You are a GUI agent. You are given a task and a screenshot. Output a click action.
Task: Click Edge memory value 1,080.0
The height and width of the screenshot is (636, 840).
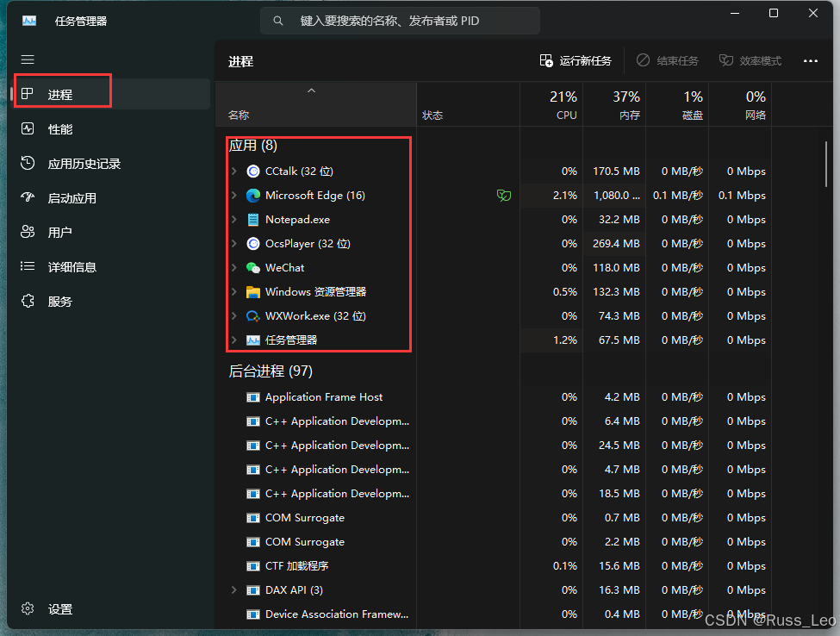tap(617, 196)
